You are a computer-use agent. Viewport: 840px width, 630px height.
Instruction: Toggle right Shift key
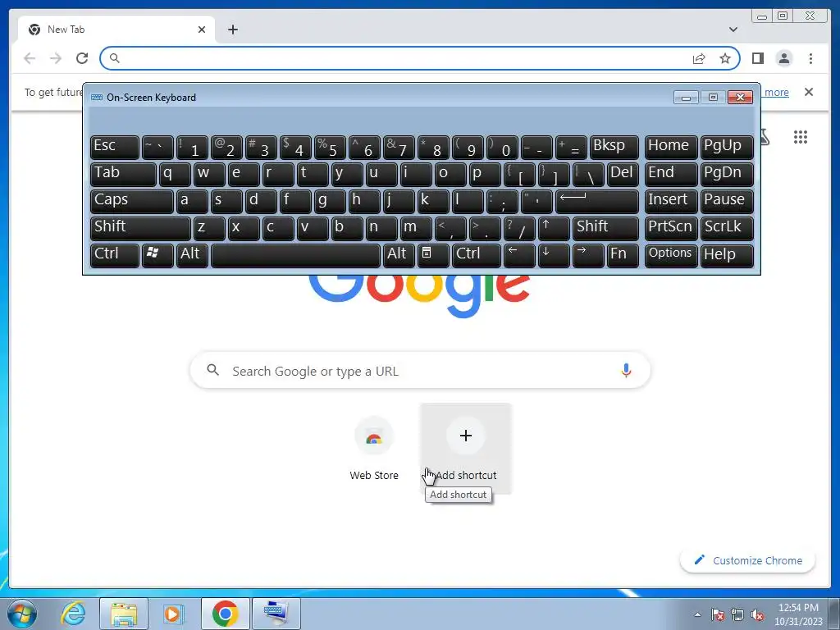[x=606, y=228]
